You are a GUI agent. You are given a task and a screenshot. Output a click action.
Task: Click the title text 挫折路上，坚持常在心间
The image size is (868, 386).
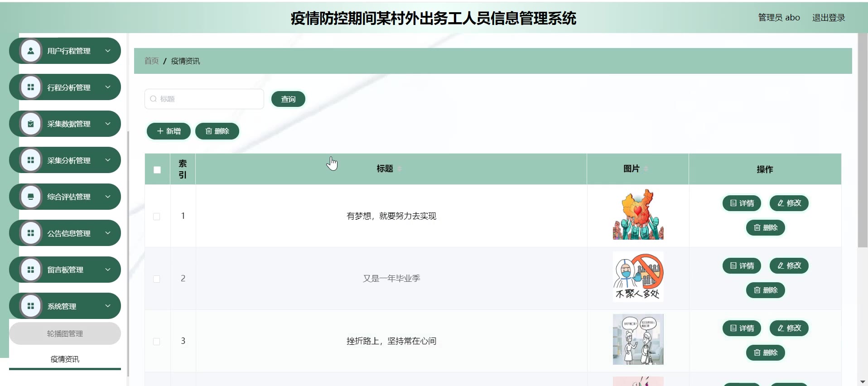point(391,341)
